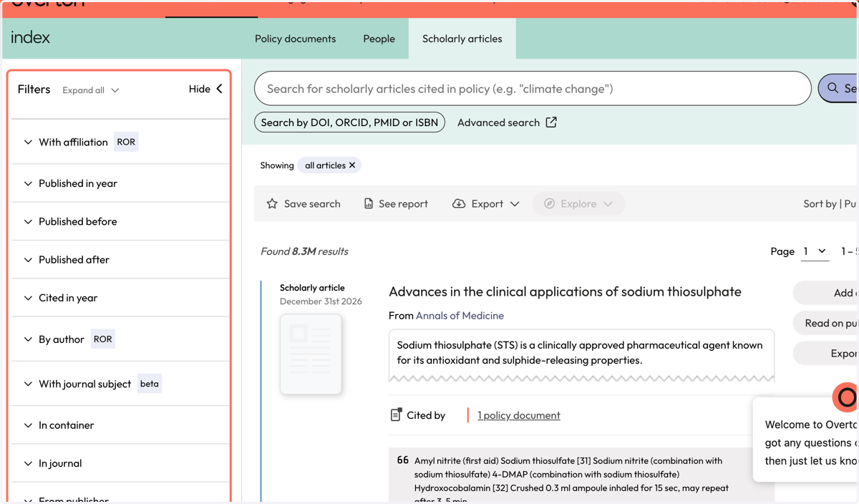859x504 pixels.
Task: Open the 1 policy document link
Action: click(518, 415)
